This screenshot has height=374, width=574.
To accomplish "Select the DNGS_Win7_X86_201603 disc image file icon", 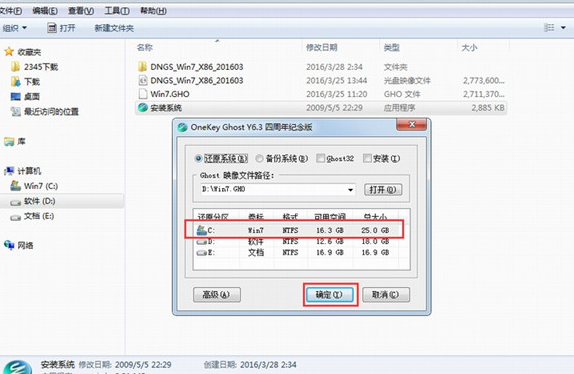I will [143, 80].
